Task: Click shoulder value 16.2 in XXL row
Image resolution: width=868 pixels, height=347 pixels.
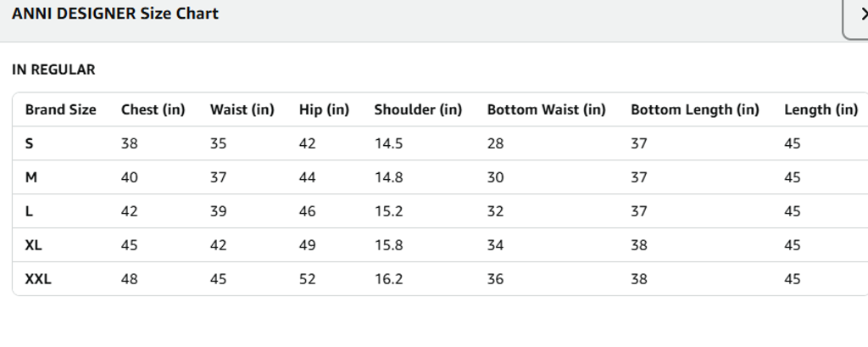Action: coord(388,279)
